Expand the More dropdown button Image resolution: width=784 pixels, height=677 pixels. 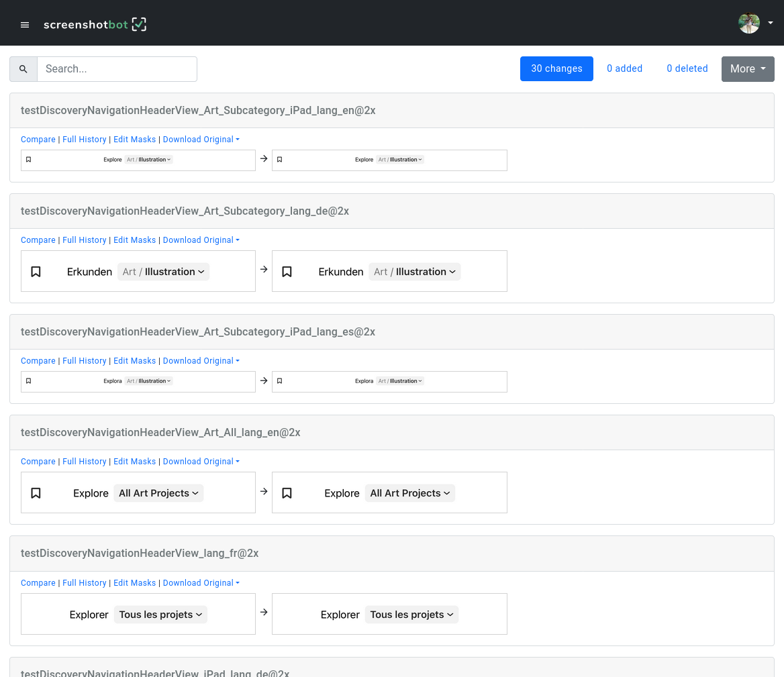click(x=747, y=68)
